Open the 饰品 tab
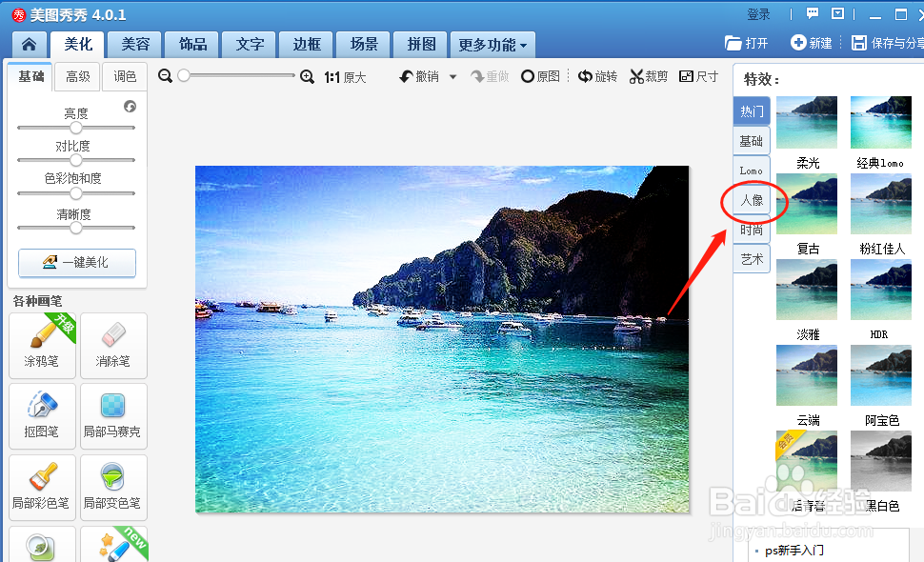The width and height of the screenshot is (924, 562). (x=192, y=44)
